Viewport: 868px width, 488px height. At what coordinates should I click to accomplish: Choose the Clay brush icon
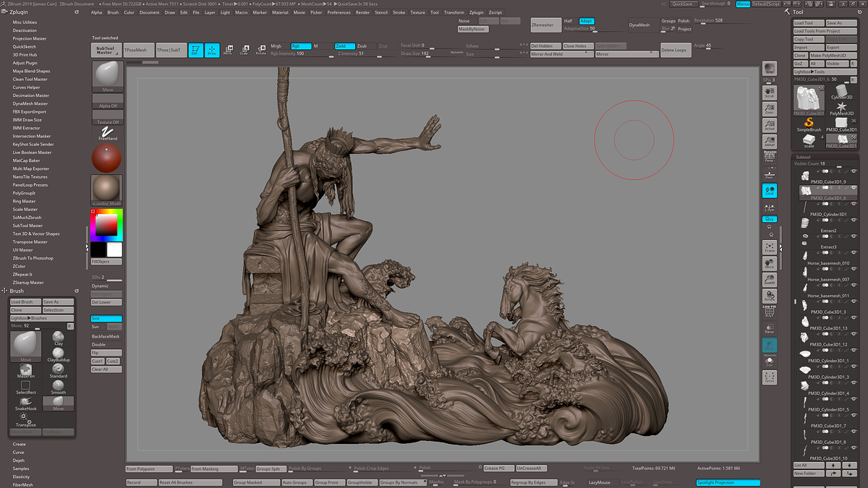58,339
